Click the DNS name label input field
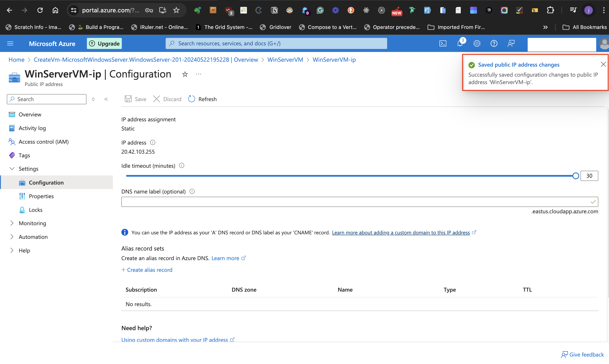 [x=353, y=202]
